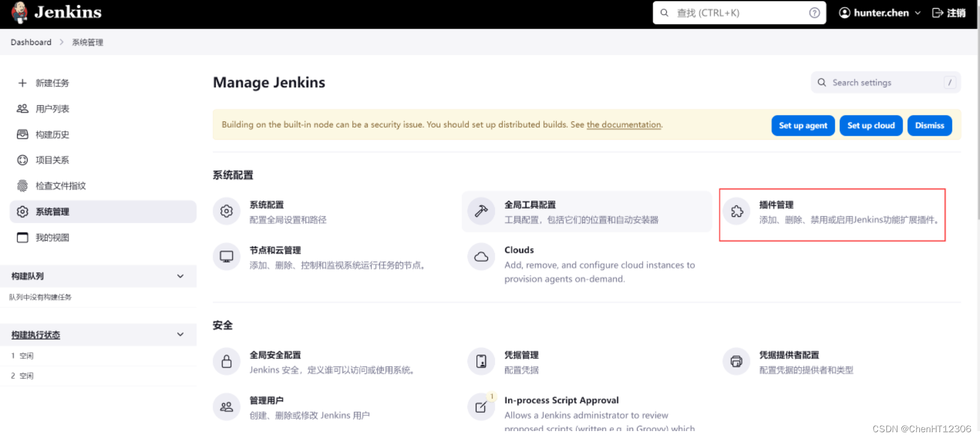Focus the 查找 (CTRL+K) search box

click(739, 13)
